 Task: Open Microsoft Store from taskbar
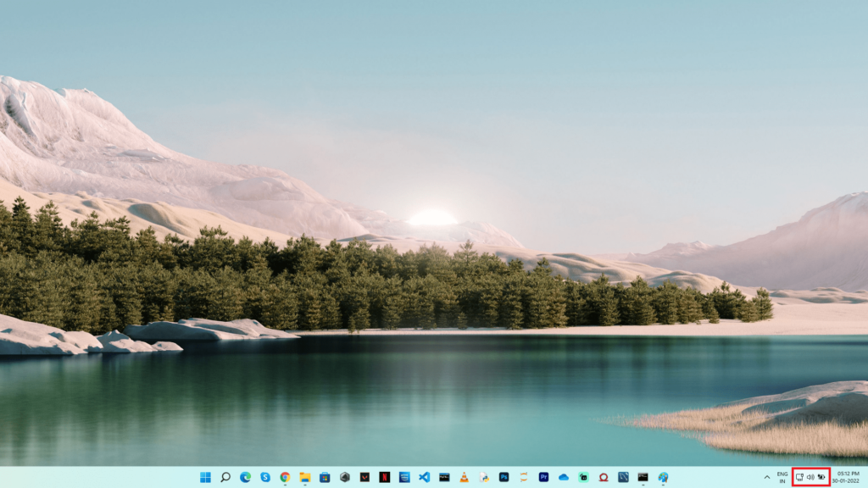pyautogui.click(x=325, y=477)
